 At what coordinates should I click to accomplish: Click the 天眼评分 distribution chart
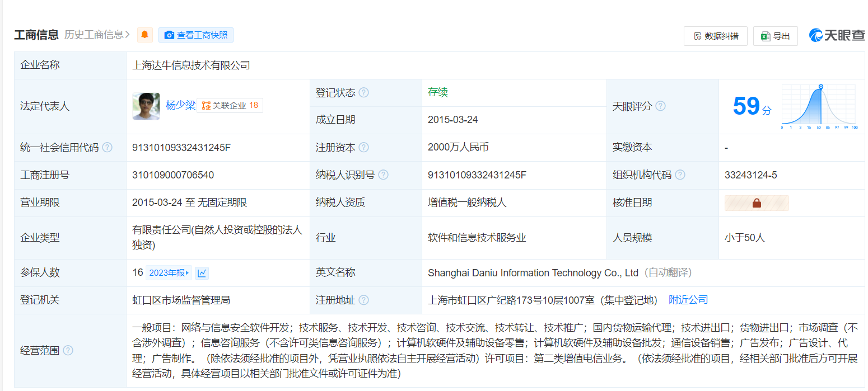[819, 107]
